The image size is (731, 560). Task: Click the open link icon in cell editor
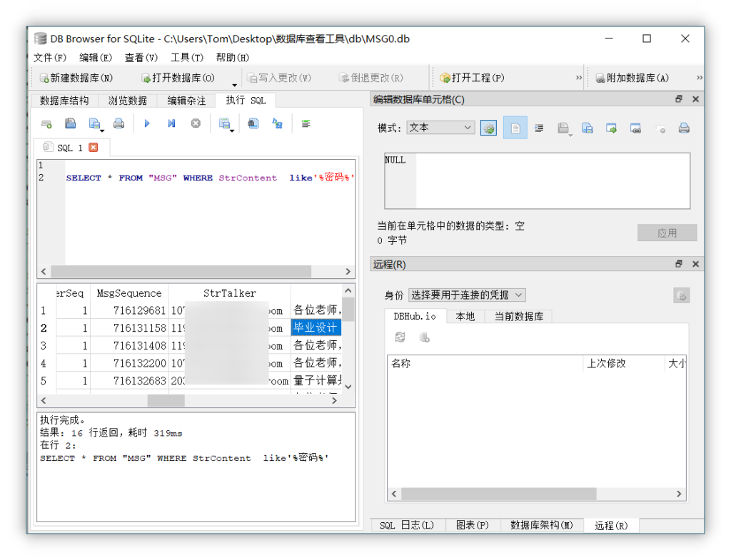635,128
